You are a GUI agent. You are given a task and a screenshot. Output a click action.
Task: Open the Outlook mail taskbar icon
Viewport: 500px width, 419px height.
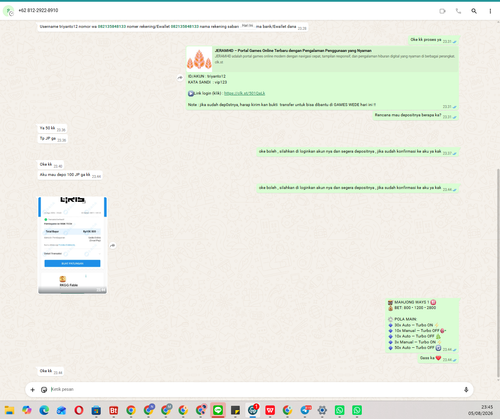click(61, 410)
